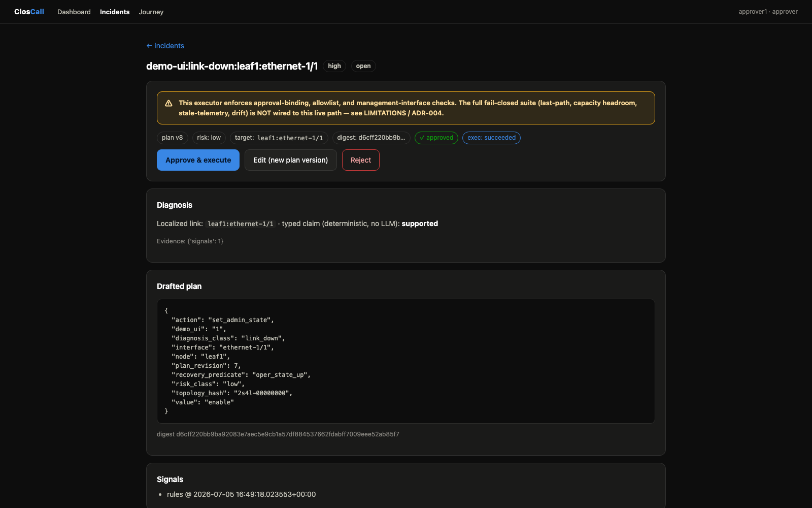Click the 'open' status badge
The image size is (812, 508).
(363, 66)
